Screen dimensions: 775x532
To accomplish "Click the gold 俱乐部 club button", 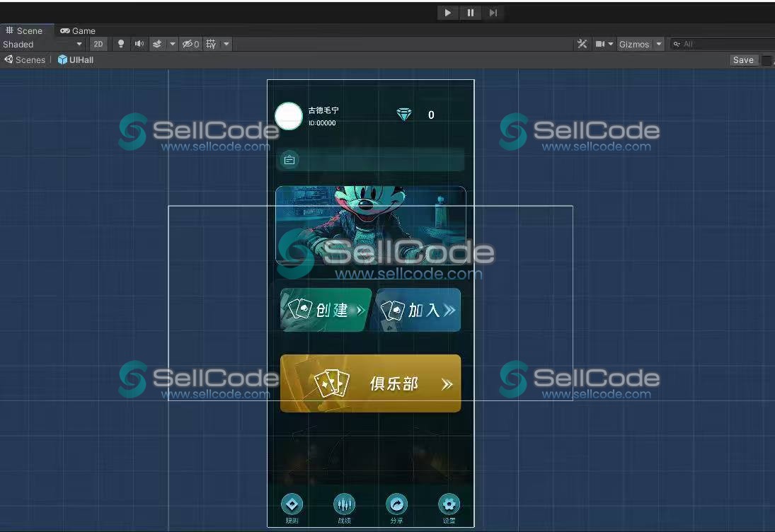I will click(371, 383).
